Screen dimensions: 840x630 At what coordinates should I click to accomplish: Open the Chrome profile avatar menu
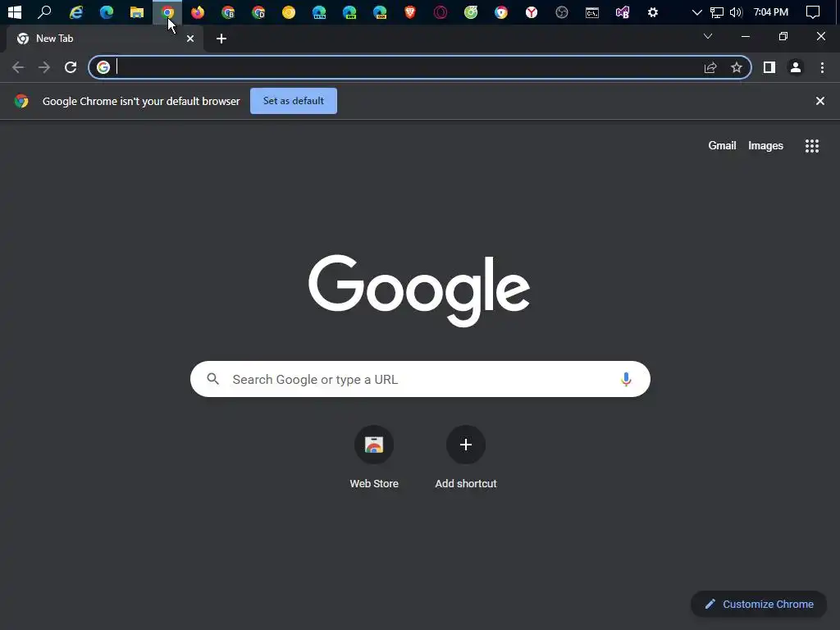coord(796,67)
